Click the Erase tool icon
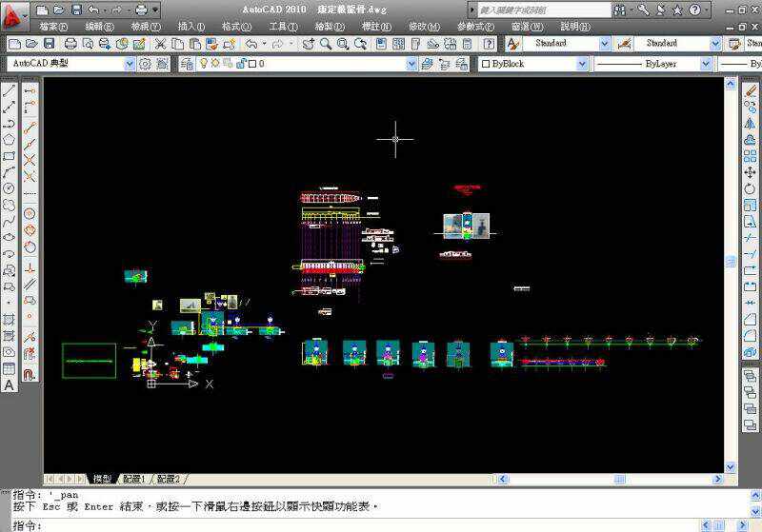762x532 pixels. coord(750,90)
